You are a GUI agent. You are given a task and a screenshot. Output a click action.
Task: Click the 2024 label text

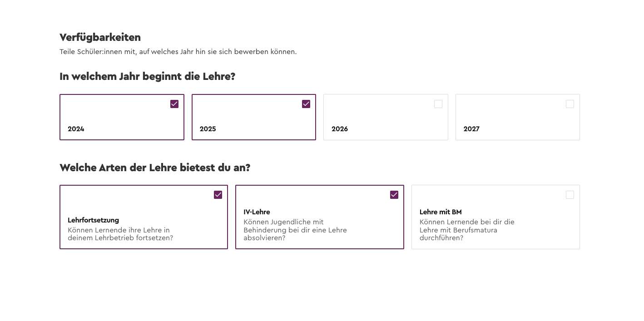pyautogui.click(x=76, y=129)
